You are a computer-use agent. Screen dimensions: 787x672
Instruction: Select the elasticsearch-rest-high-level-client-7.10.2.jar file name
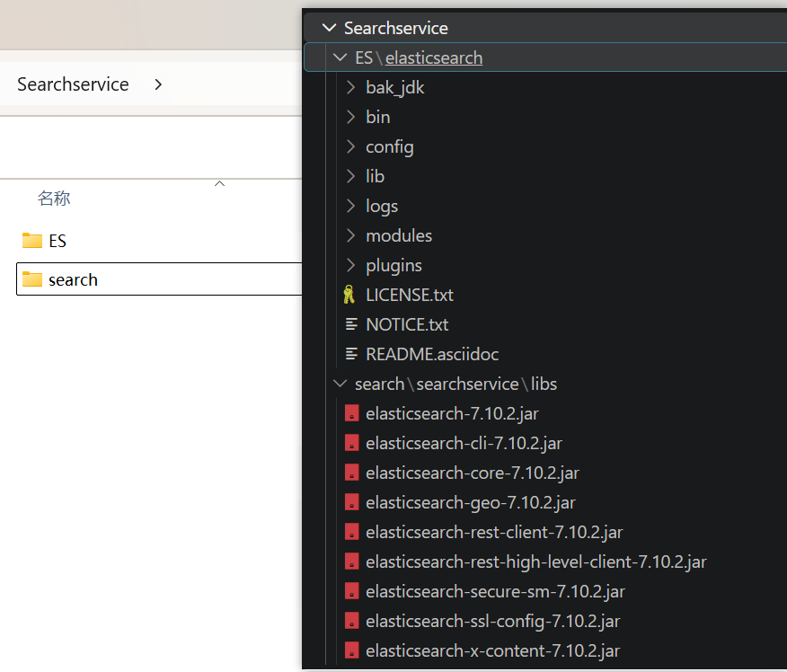pos(536,561)
